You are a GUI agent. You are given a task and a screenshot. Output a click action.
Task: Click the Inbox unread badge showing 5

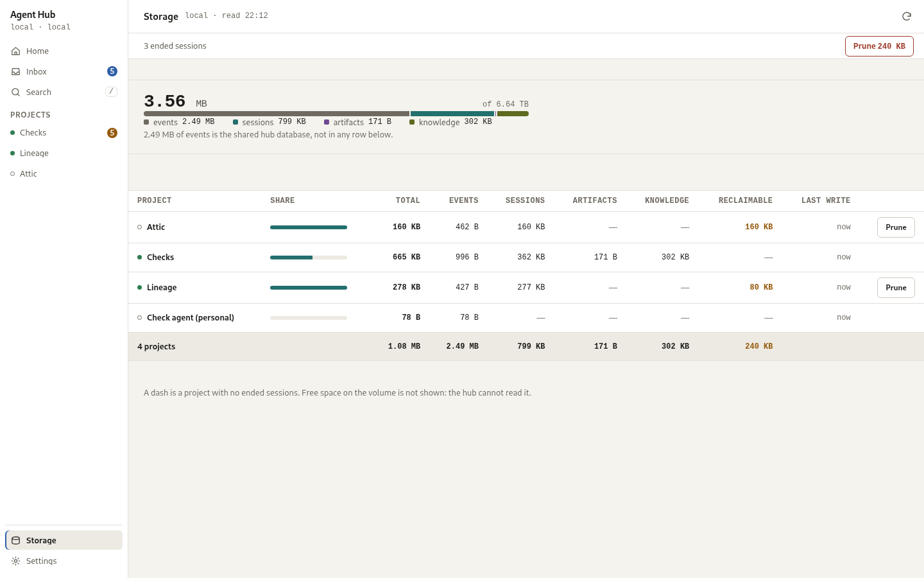[x=112, y=71]
